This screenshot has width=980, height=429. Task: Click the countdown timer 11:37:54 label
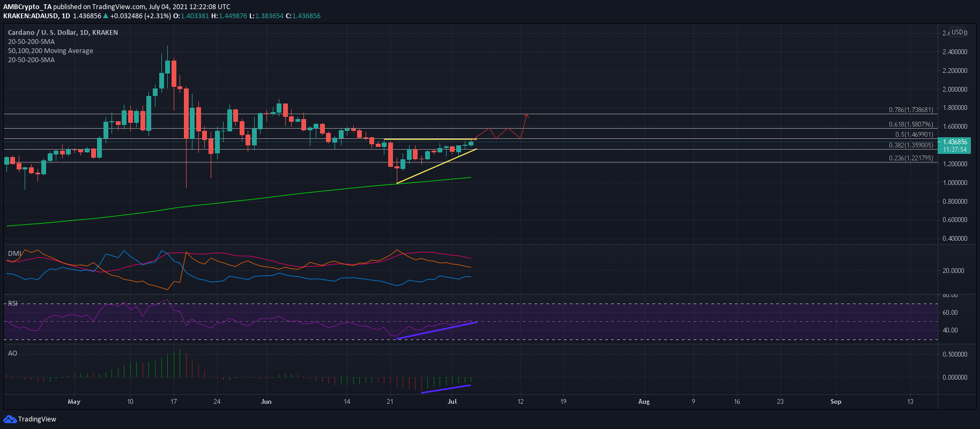tap(955, 150)
